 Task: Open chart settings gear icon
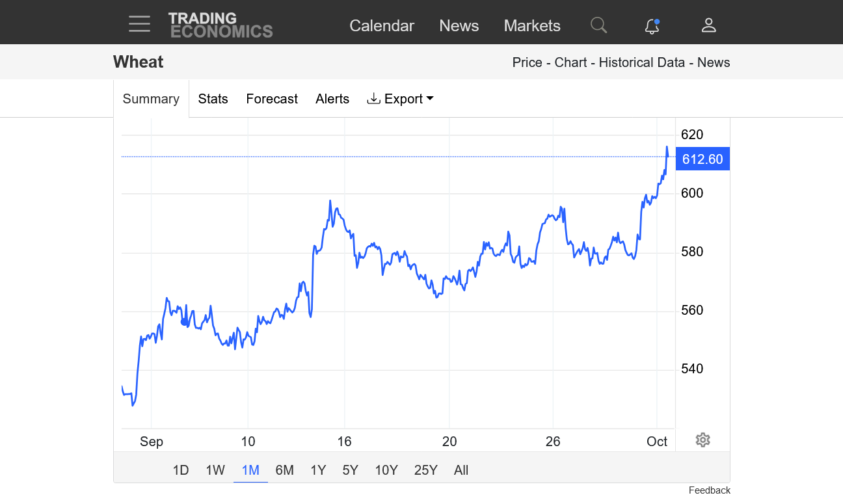point(702,440)
